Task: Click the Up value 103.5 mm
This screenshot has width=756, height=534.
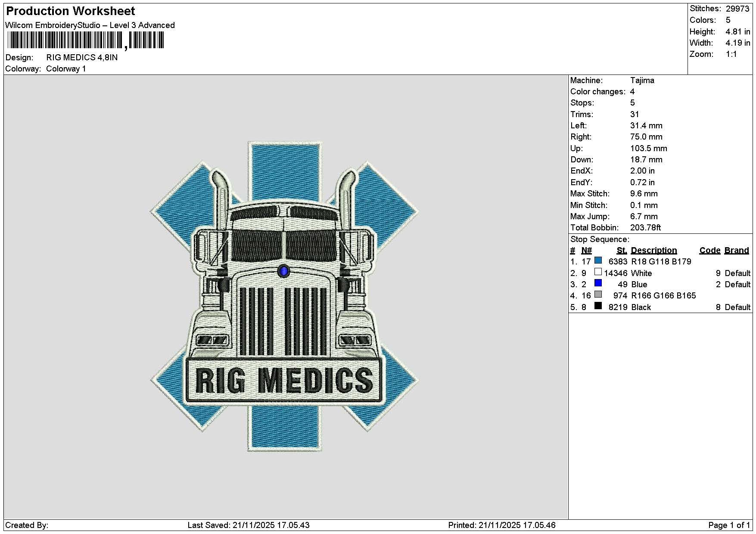Action: point(649,148)
